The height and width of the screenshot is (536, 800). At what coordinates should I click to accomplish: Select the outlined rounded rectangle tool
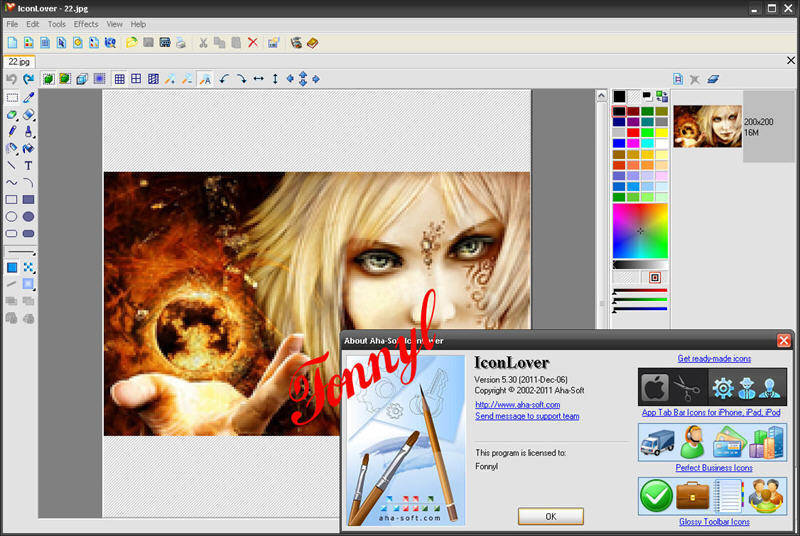coord(12,234)
